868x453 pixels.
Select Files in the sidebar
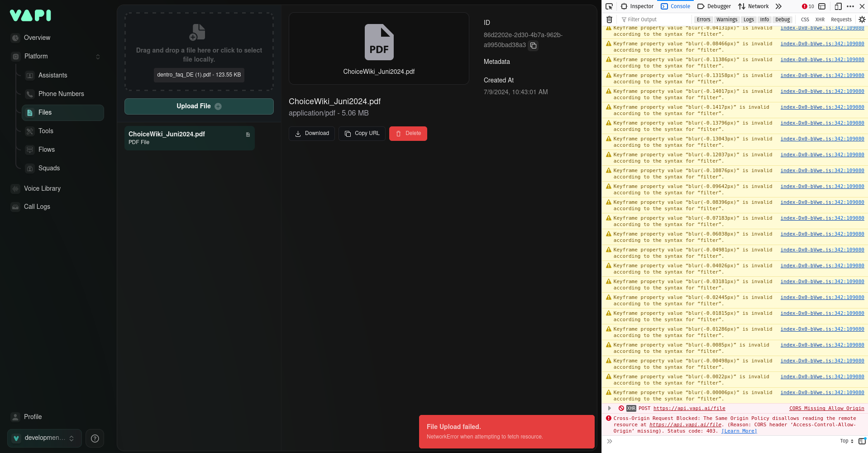[x=63, y=113]
